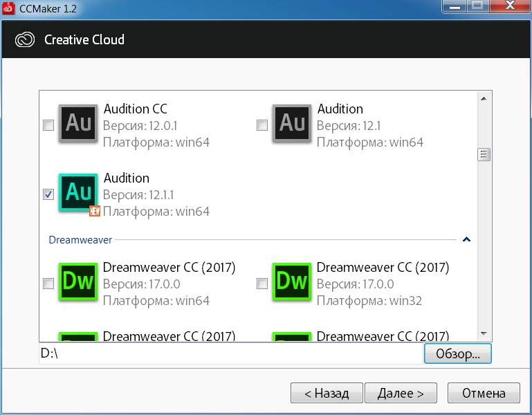Cancel with the Отмена button
This screenshot has width=532, height=415.
click(484, 393)
